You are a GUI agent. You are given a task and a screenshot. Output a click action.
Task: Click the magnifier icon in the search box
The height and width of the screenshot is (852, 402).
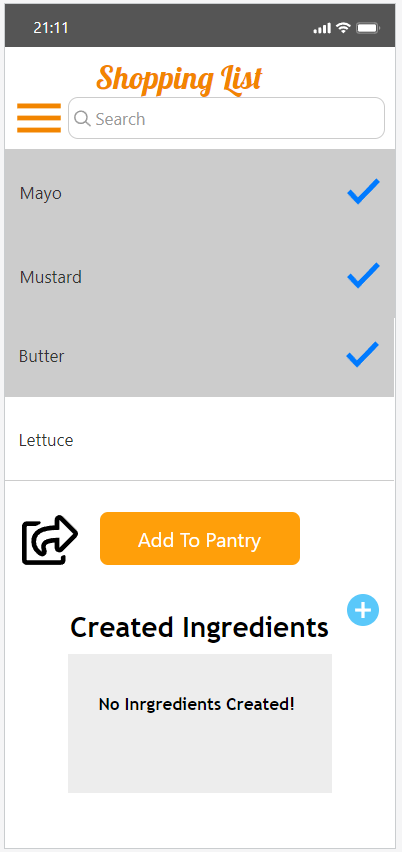82,118
